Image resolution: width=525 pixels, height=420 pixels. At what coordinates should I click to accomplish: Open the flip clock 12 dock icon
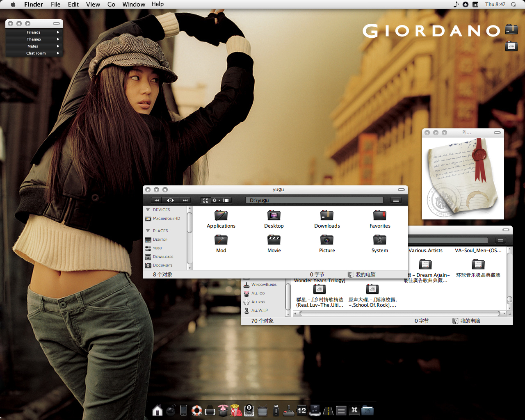(x=302, y=410)
